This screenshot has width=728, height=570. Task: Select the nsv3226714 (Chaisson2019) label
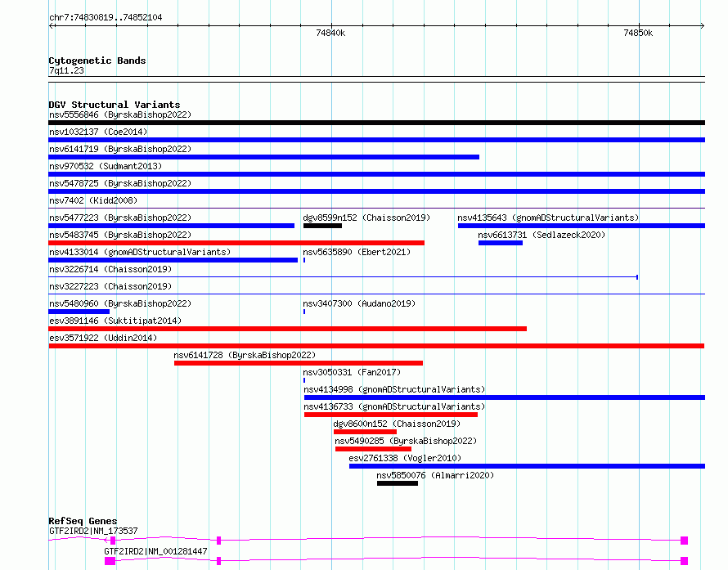[x=110, y=269]
